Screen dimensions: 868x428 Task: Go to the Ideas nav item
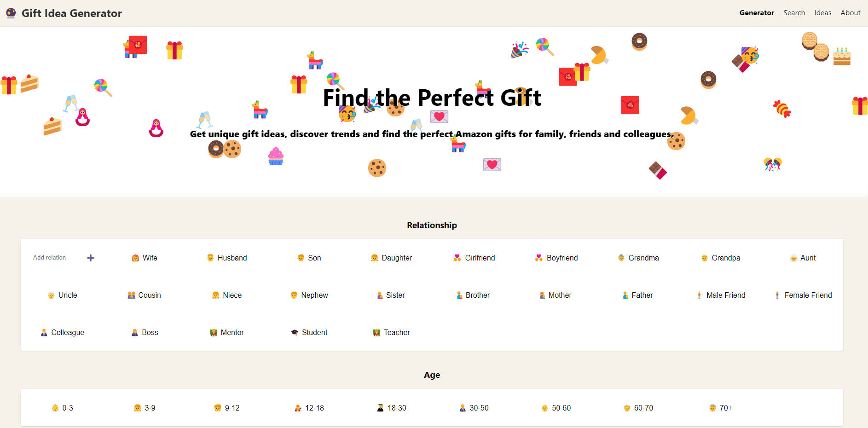point(822,13)
